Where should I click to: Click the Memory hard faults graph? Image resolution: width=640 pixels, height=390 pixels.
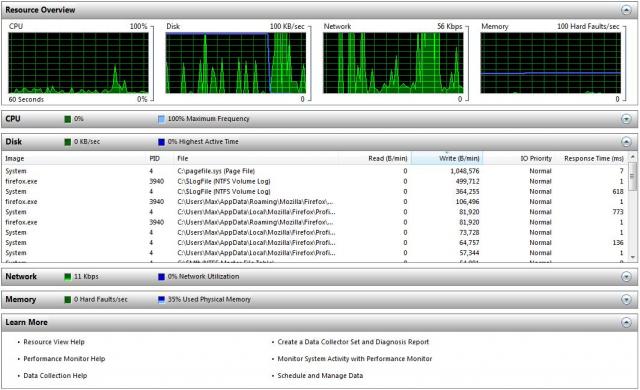pyautogui.click(x=551, y=63)
